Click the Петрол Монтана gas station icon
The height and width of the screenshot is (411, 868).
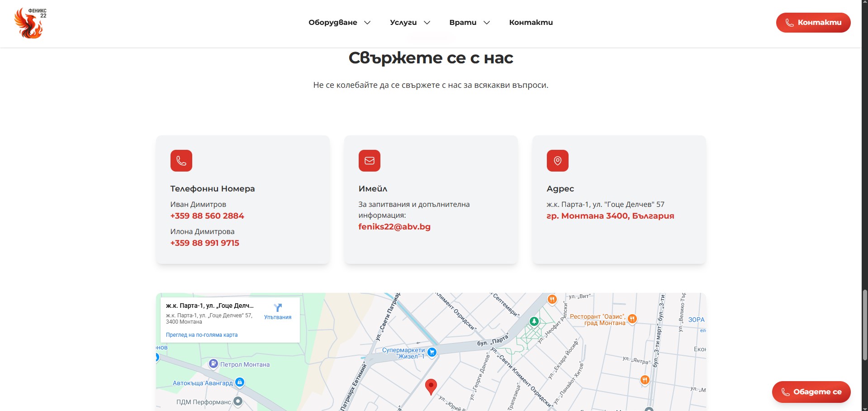pos(213,364)
